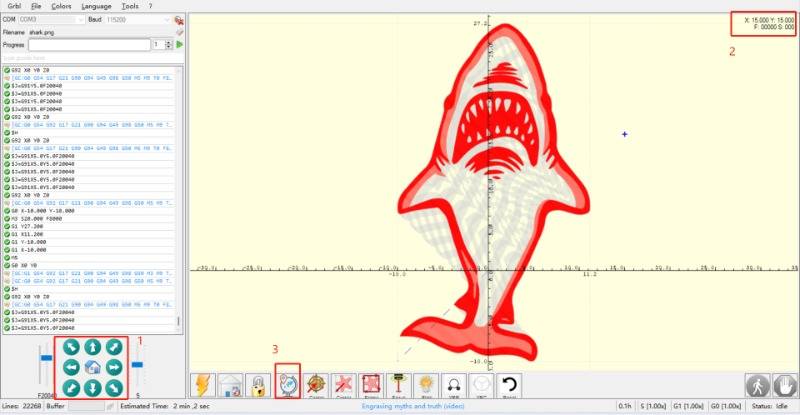Open the Colors menu
The height and width of the screenshot is (415, 800).
coord(61,6)
